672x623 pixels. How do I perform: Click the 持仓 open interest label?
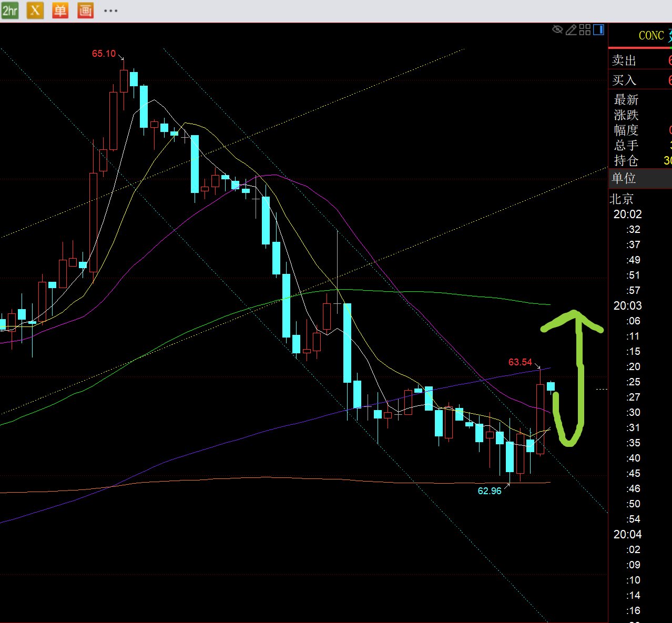point(626,161)
